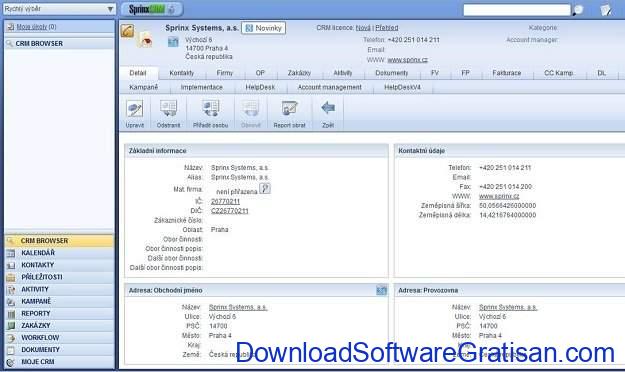Click the SprinxCRM logo
This screenshot has width=625, height=372.
151,9
